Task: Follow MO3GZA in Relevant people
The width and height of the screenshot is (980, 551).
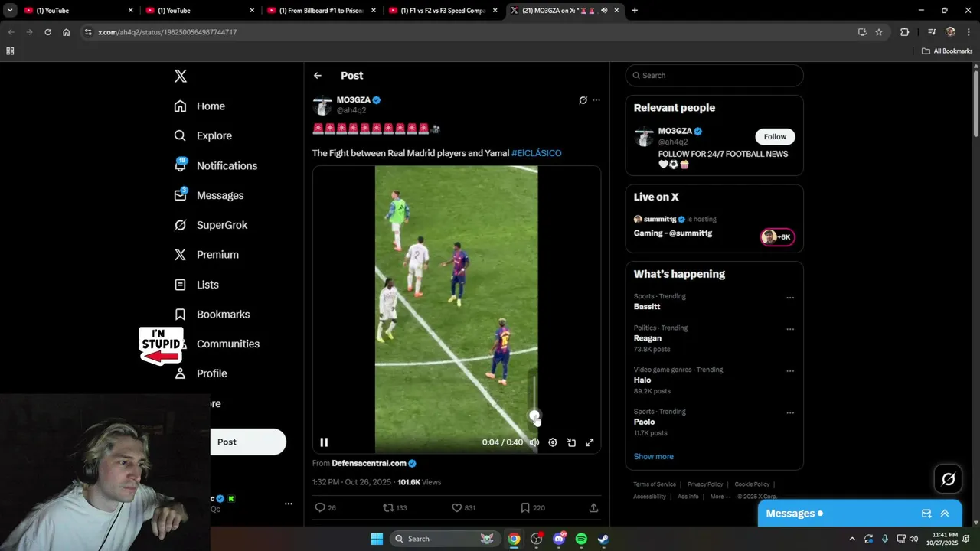Action: point(775,136)
